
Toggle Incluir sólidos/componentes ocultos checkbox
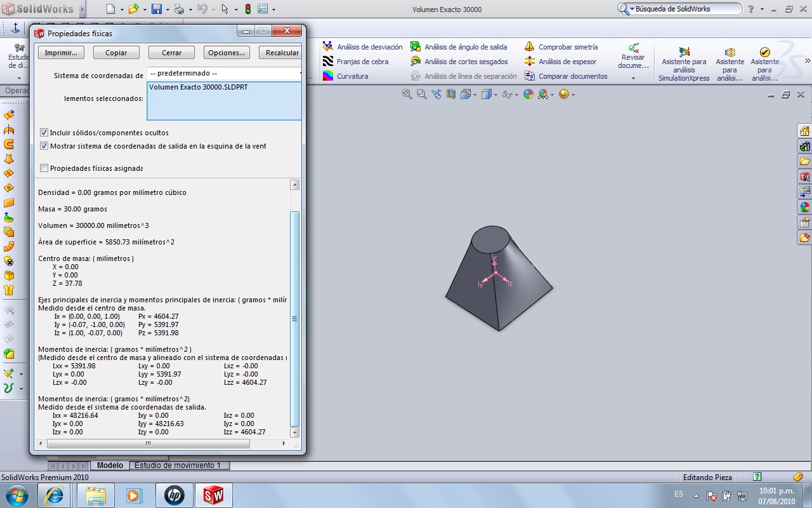(44, 133)
